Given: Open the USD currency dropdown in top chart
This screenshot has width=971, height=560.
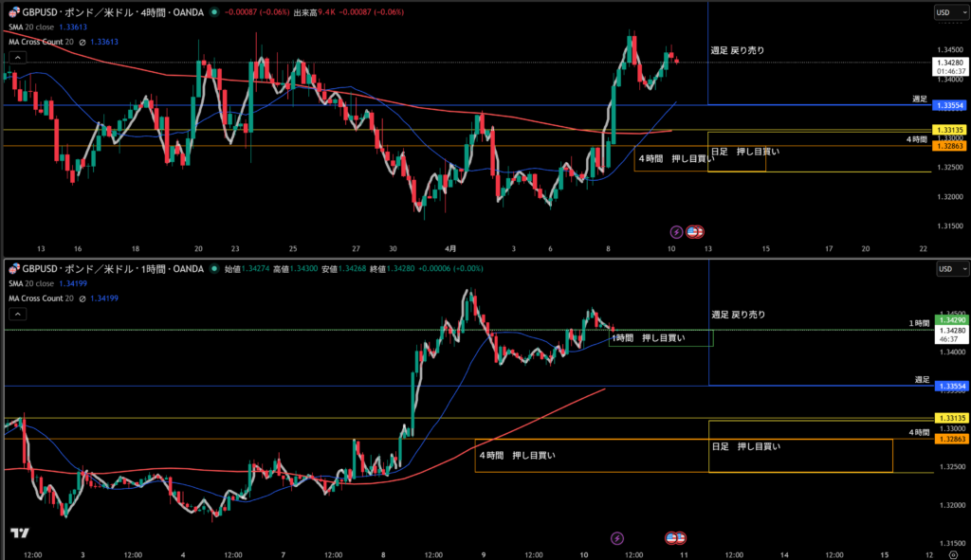Looking at the screenshot, I should [946, 12].
